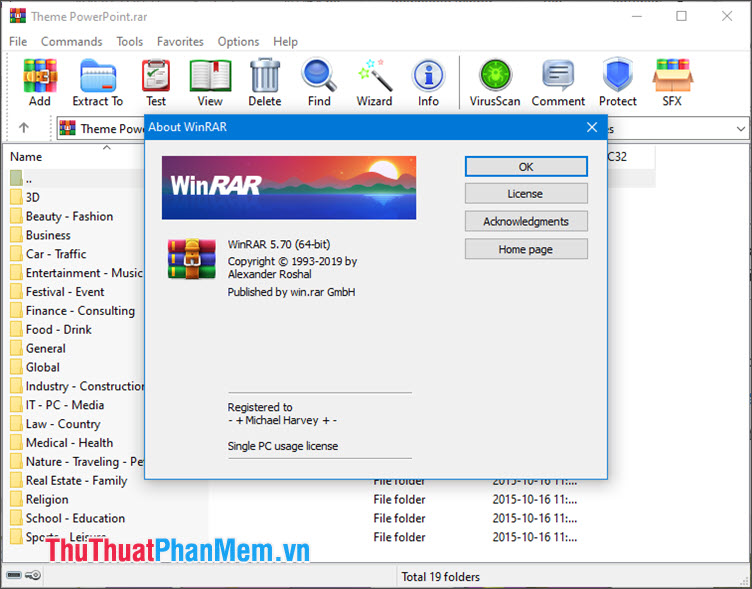
Task: Select the parent '..' folder row
Action: pyautogui.click(x=77, y=178)
